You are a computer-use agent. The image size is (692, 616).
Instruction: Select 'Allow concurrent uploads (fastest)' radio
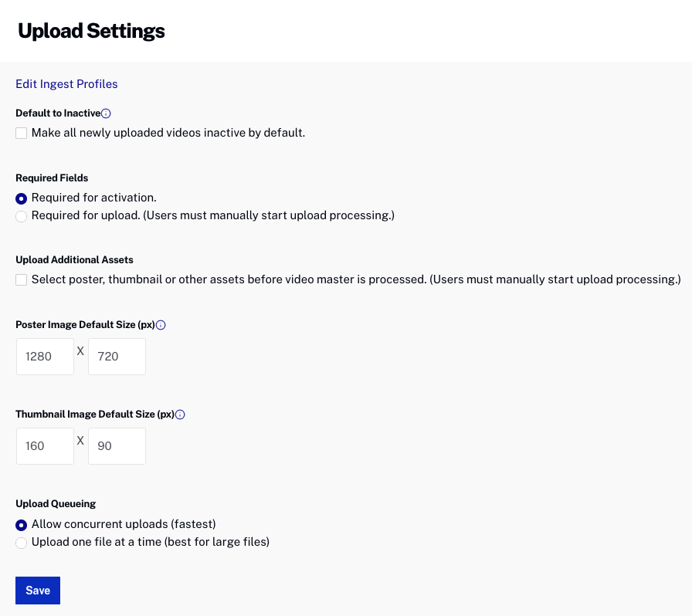(x=22, y=525)
